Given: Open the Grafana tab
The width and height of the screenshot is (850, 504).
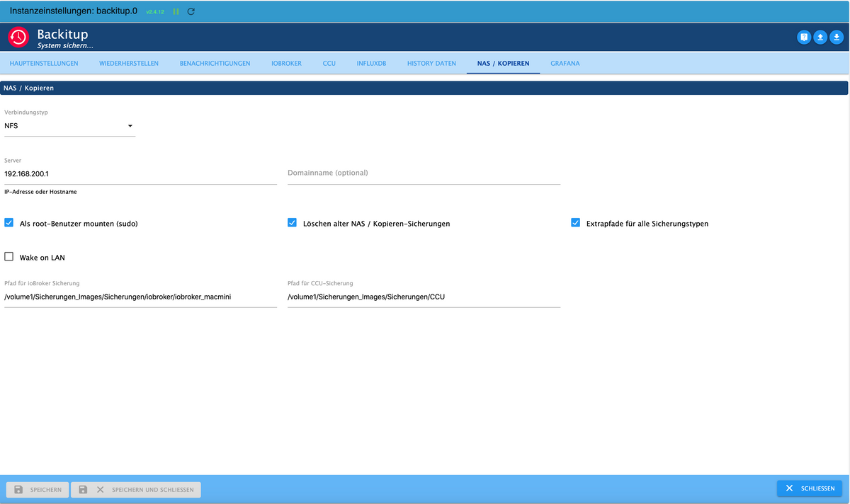Looking at the screenshot, I should (565, 63).
